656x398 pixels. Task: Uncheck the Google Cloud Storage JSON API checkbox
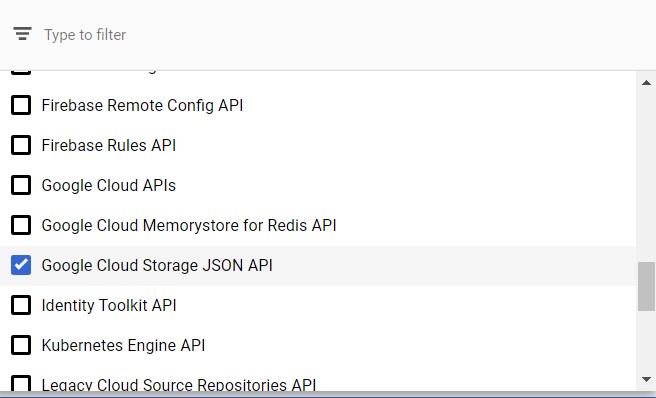pos(21,265)
